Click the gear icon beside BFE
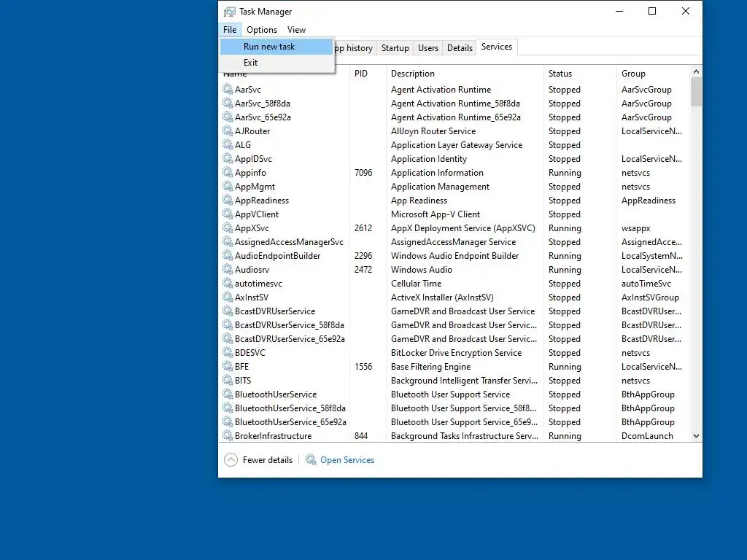Screen dimensions: 747x560 click(228, 366)
